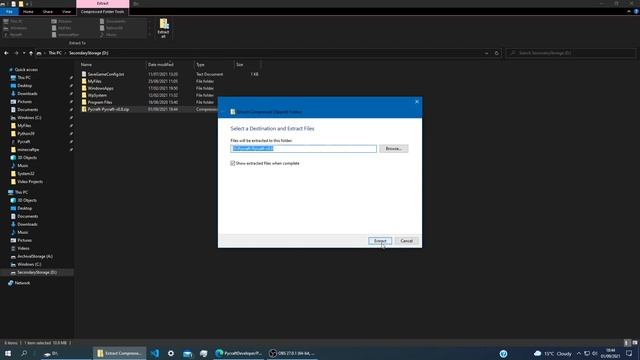Switch to the large icons view toggle

pos(635,343)
